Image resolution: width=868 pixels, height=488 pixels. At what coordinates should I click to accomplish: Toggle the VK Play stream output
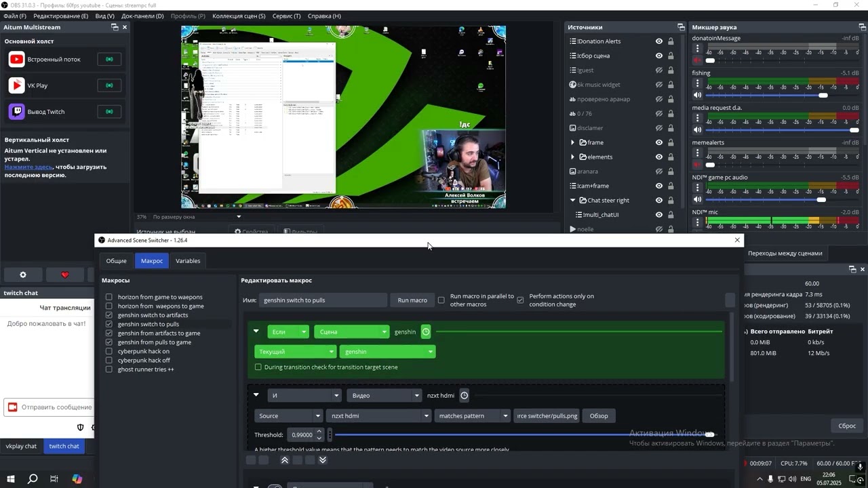109,85
